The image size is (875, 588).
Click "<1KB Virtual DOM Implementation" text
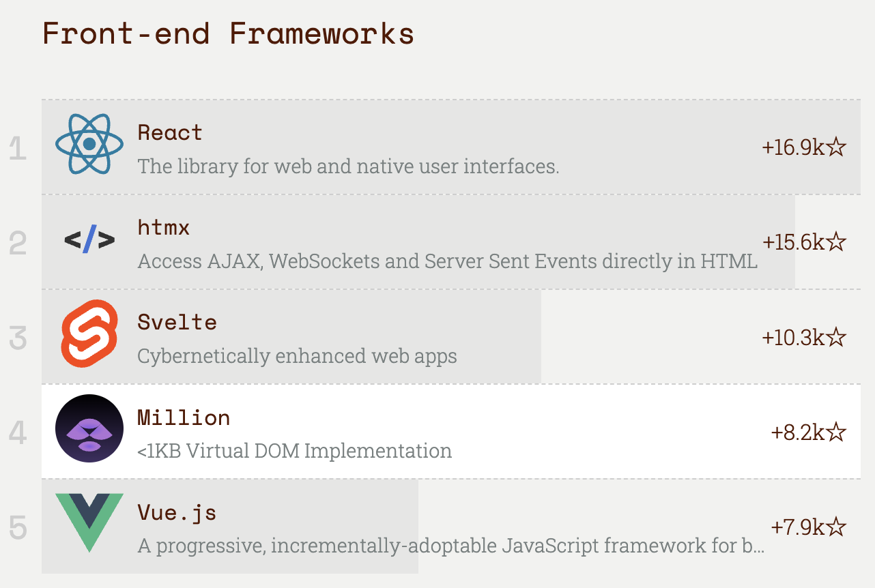coord(295,451)
